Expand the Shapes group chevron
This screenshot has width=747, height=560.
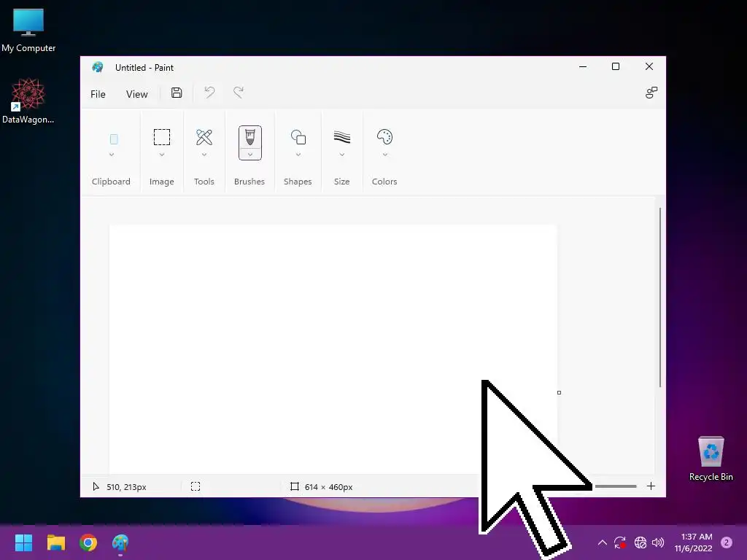click(298, 155)
